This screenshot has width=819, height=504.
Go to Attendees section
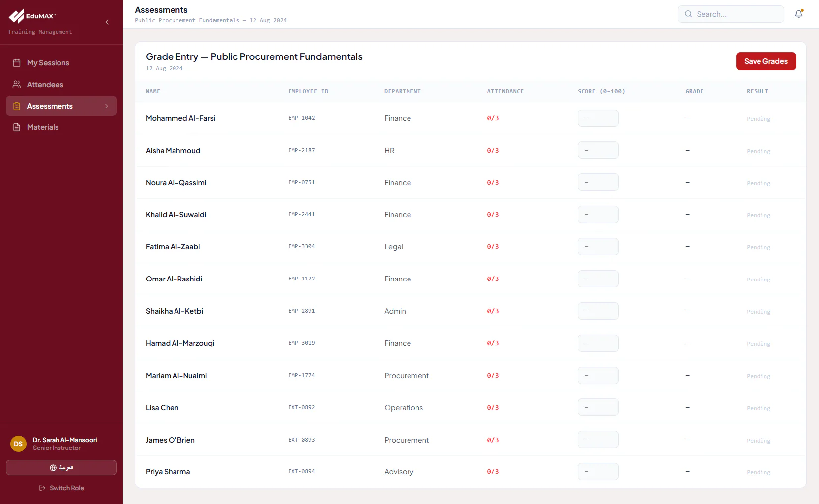(61, 85)
